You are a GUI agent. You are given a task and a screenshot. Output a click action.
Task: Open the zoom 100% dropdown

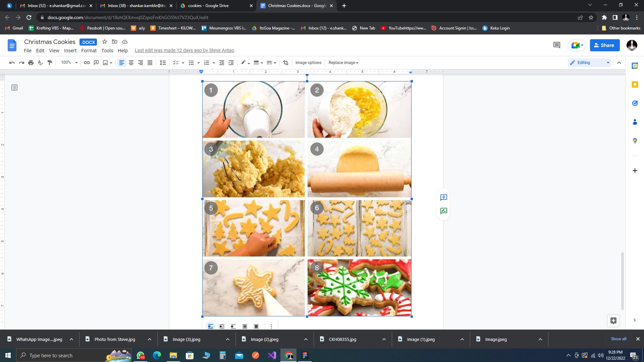[x=69, y=63]
